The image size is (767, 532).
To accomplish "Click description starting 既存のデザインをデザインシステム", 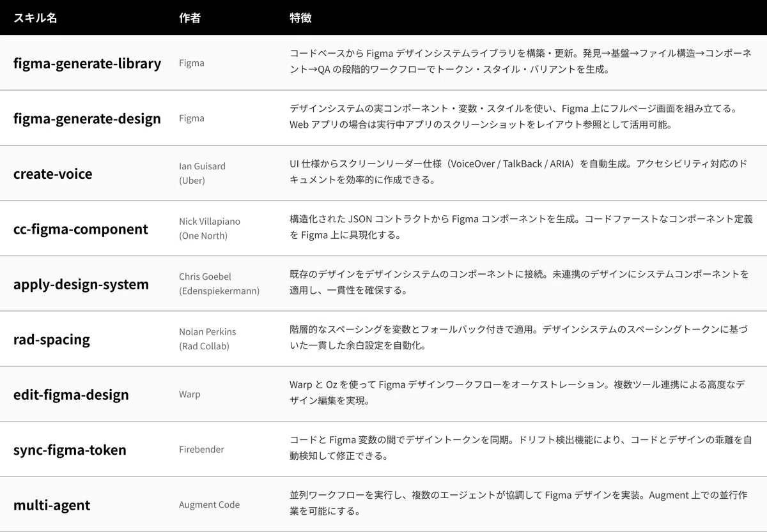I will coord(520,282).
